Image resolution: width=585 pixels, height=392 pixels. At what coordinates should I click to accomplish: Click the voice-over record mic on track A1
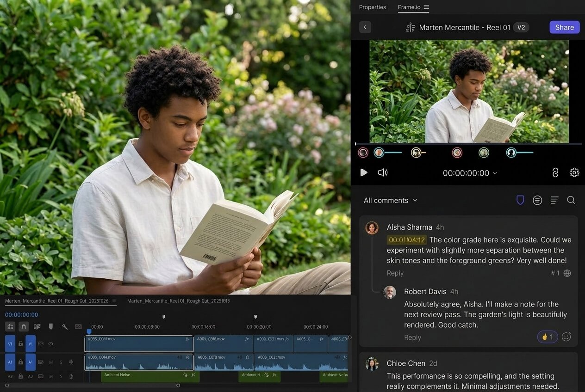(71, 362)
